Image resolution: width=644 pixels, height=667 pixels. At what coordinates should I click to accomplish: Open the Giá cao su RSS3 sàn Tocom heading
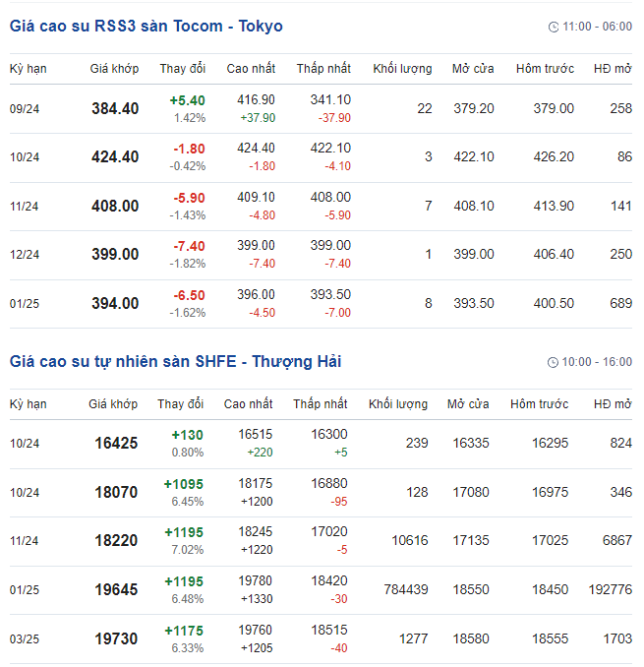[146, 27]
